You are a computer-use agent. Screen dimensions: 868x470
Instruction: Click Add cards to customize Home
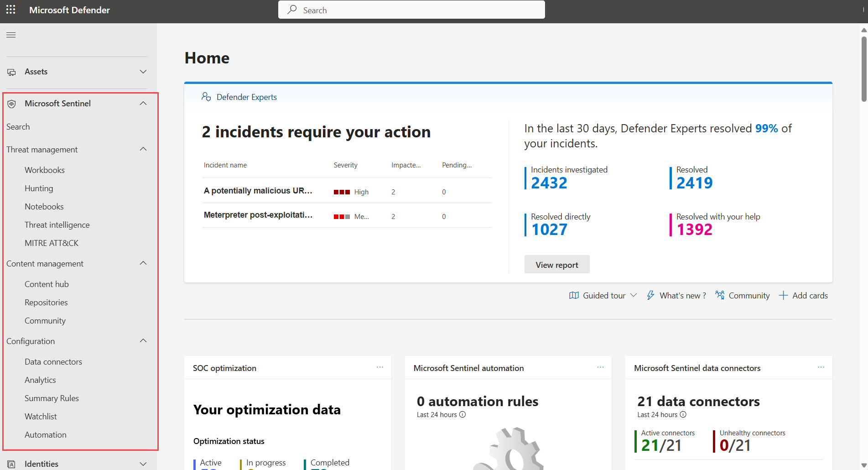pyautogui.click(x=803, y=295)
